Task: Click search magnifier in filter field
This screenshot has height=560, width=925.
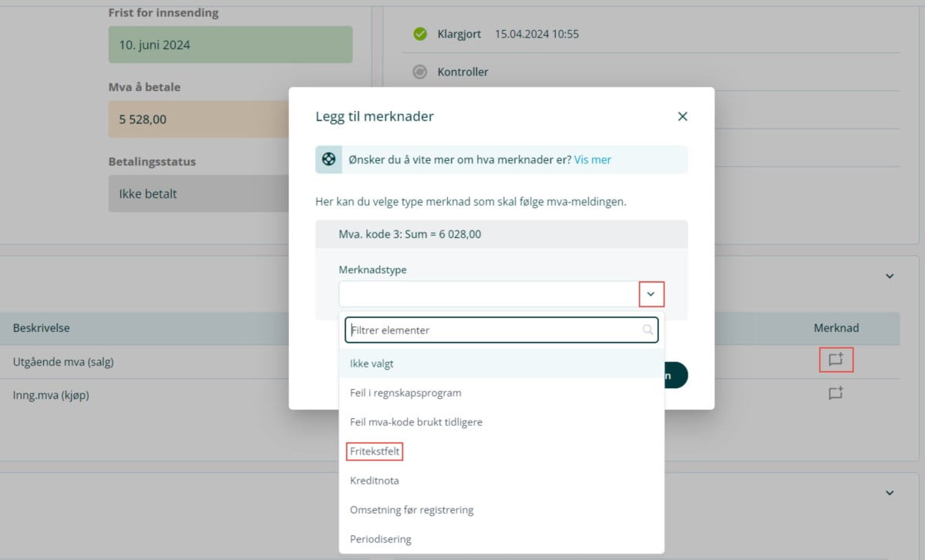Action: pyautogui.click(x=647, y=330)
